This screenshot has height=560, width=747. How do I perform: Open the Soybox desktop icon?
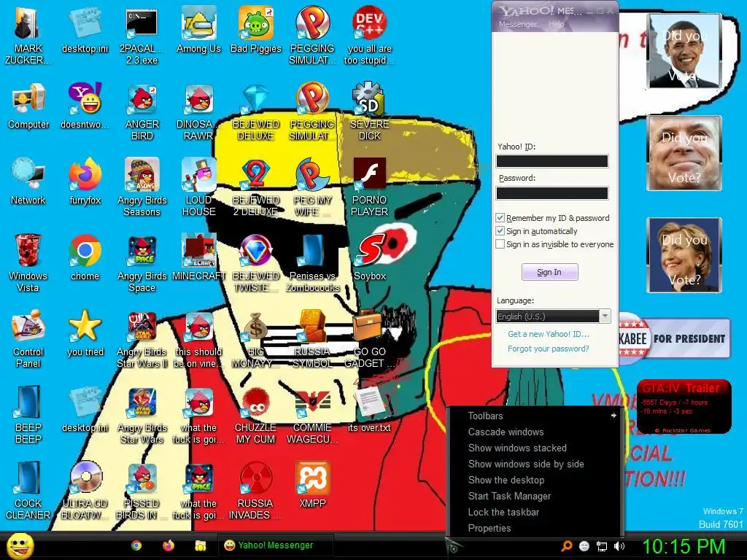pyautogui.click(x=370, y=257)
